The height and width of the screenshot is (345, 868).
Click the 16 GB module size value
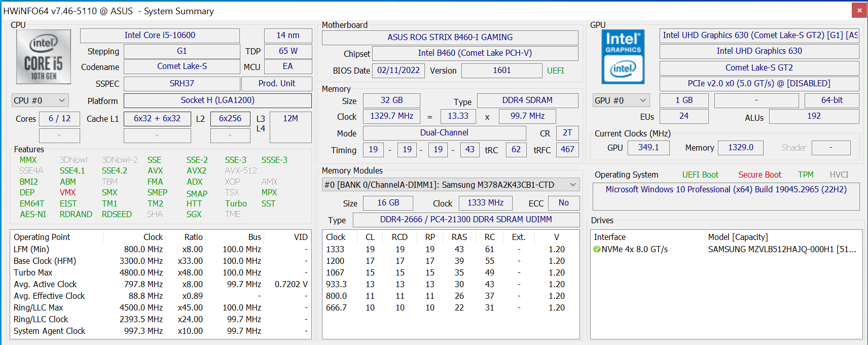(388, 203)
